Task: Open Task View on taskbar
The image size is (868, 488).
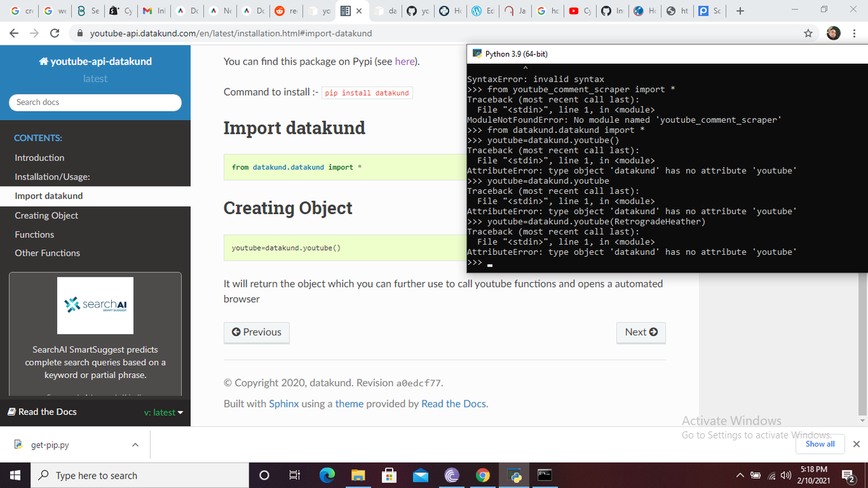Action: (x=295, y=475)
